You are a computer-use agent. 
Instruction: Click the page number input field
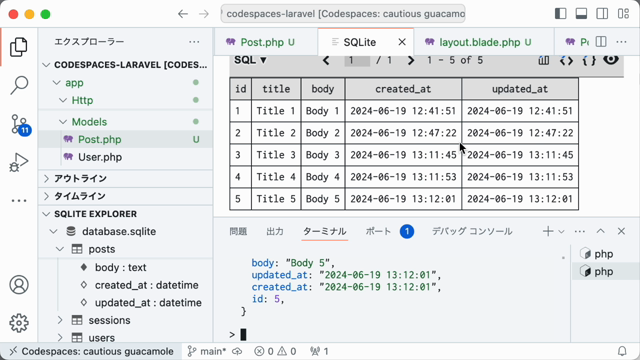tap(357, 60)
